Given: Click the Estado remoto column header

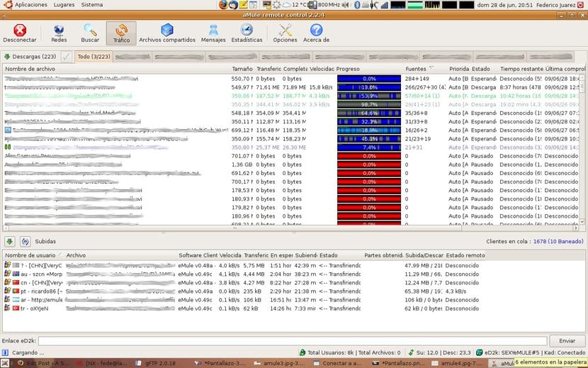Looking at the screenshot, I should (465, 255).
